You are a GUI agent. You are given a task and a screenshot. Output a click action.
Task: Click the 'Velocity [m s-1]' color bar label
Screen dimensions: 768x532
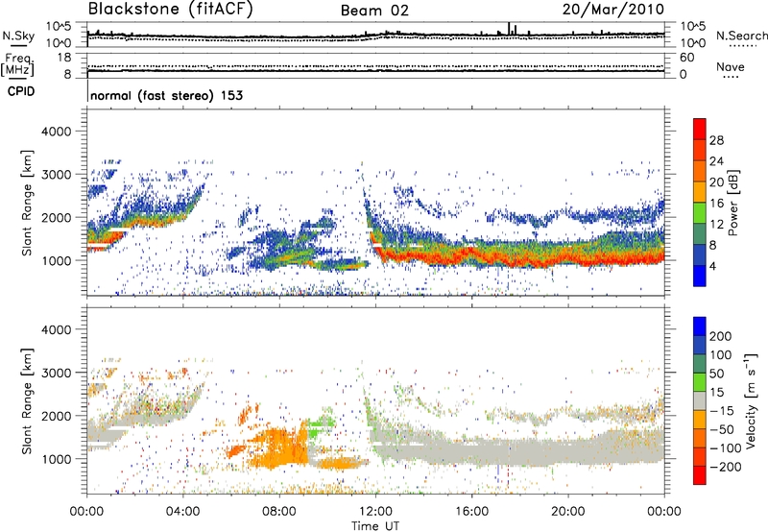751,400
